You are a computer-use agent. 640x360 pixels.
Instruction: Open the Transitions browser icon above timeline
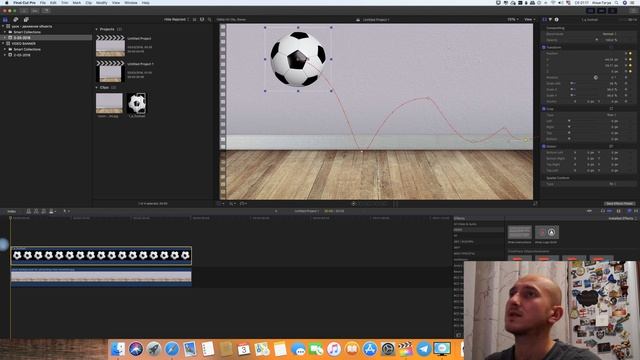point(636,211)
